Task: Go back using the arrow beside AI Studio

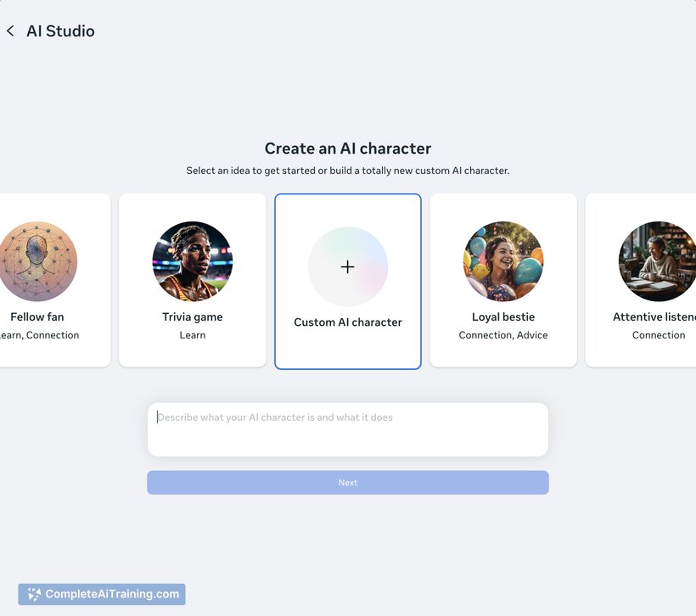Action: click(10, 31)
